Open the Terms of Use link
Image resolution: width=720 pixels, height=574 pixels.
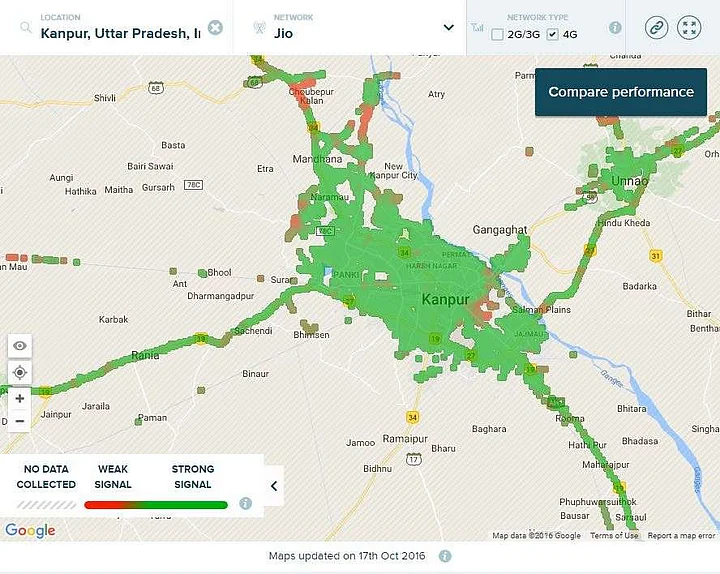[x=613, y=536]
